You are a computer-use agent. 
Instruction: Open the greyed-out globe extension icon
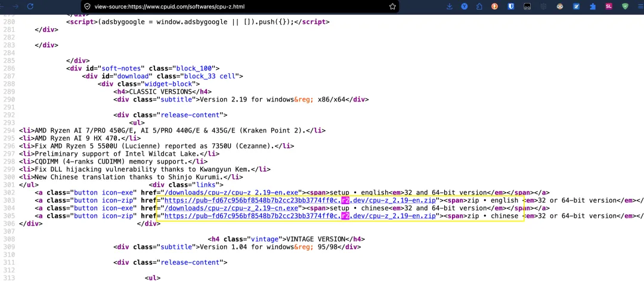[x=543, y=7]
